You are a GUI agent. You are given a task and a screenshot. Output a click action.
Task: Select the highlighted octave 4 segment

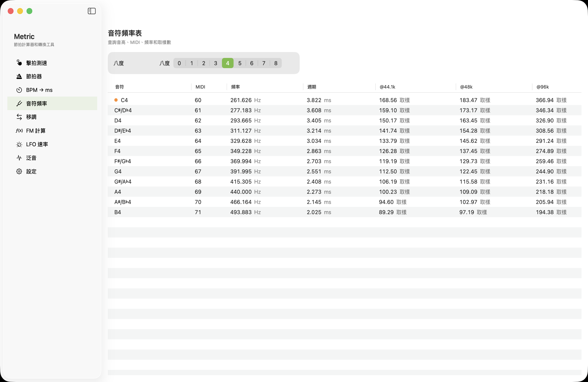coord(228,63)
